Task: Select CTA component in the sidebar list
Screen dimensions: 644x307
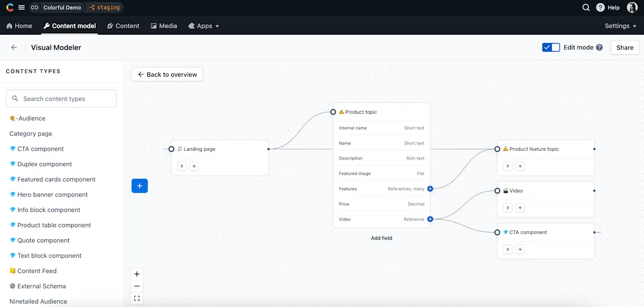Action: click(37, 149)
